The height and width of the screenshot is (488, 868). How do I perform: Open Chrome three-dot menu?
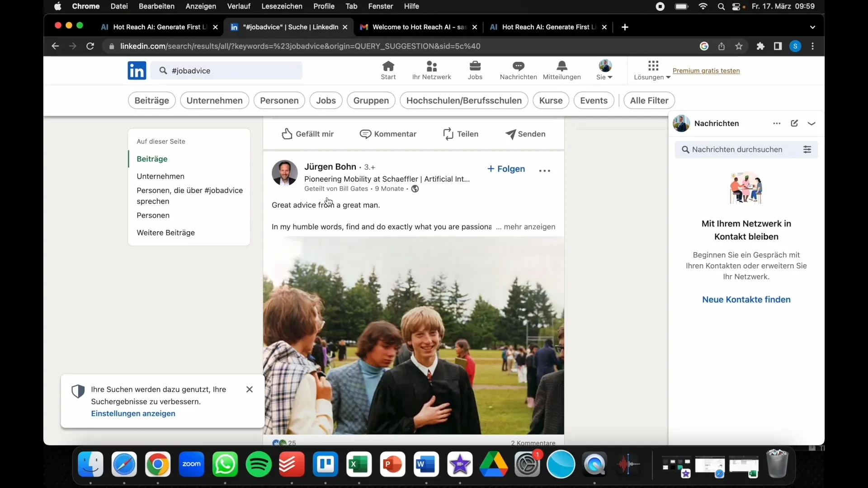(x=813, y=46)
